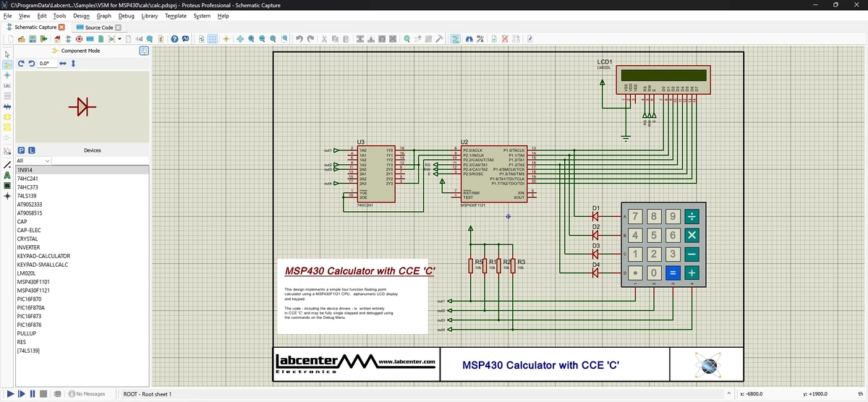The width and height of the screenshot is (868, 402).
Task: Click the 'No Messages' status indicator
Action: [87, 394]
